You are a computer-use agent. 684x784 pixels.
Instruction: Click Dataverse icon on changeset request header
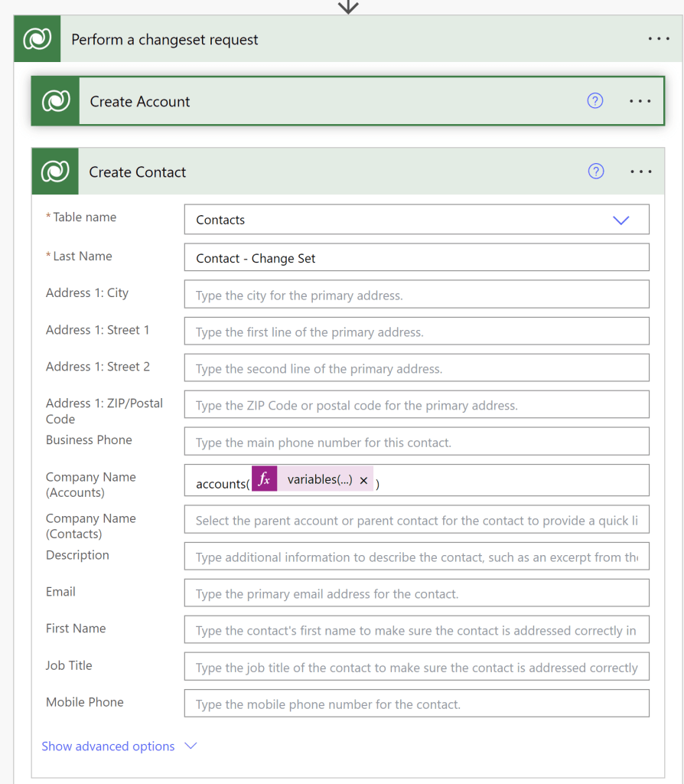pyautogui.click(x=37, y=39)
